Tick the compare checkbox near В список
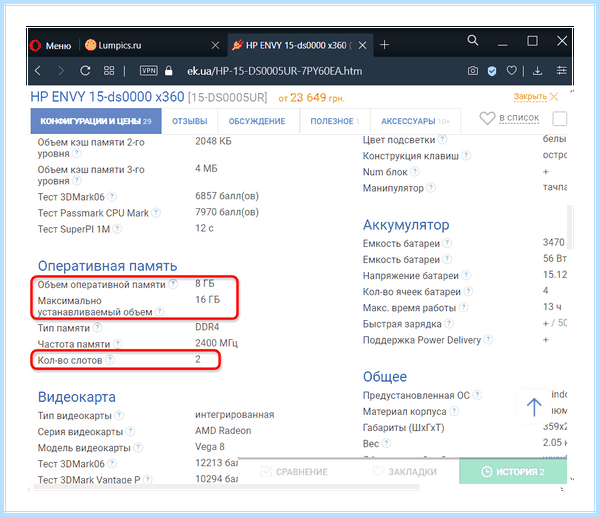The height and width of the screenshot is (517, 600). tap(559, 118)
